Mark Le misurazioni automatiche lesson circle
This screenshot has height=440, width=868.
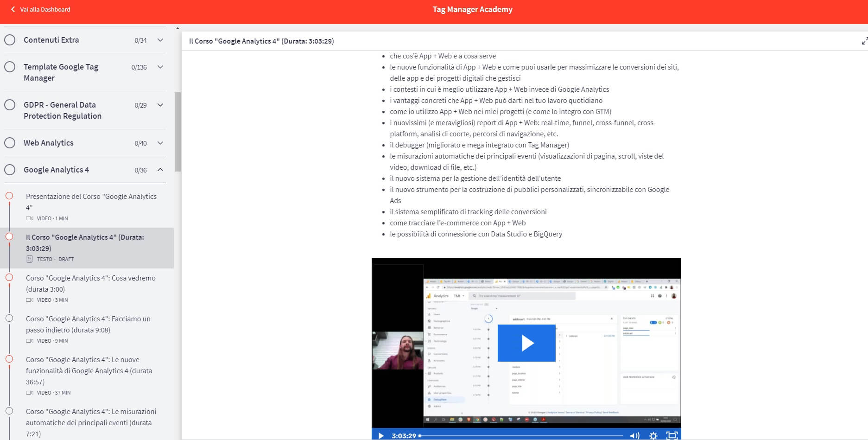[9, 411]
